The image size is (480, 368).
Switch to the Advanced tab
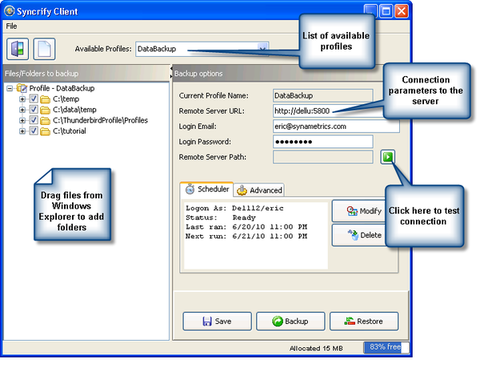tap(259, 190)
